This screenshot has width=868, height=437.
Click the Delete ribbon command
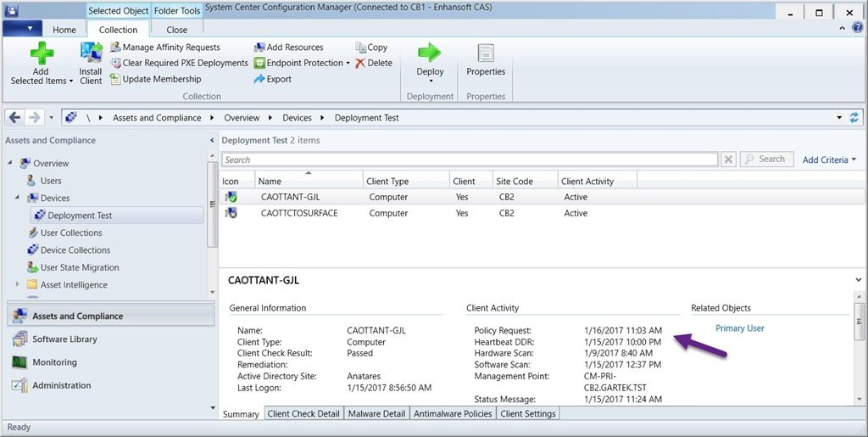(x=374, y=63)
